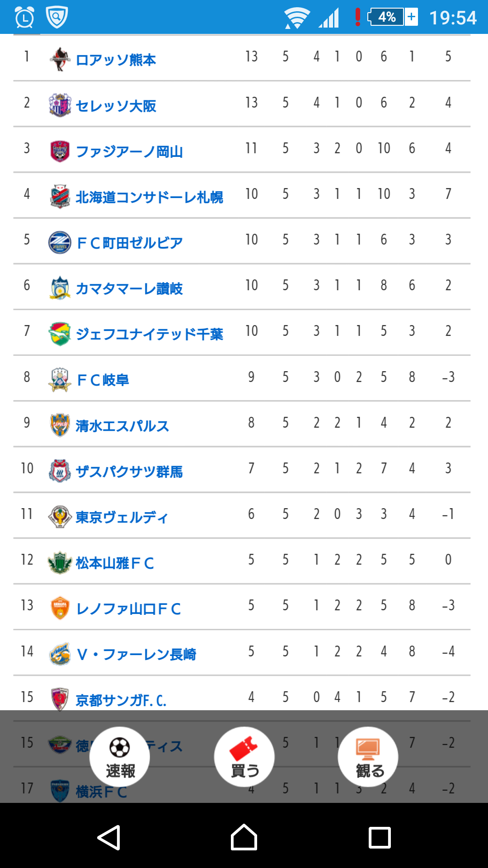Open the 北海道コンサドーレ札幌 team link
This screenshot has width=488, height=868.
(149, 197)
